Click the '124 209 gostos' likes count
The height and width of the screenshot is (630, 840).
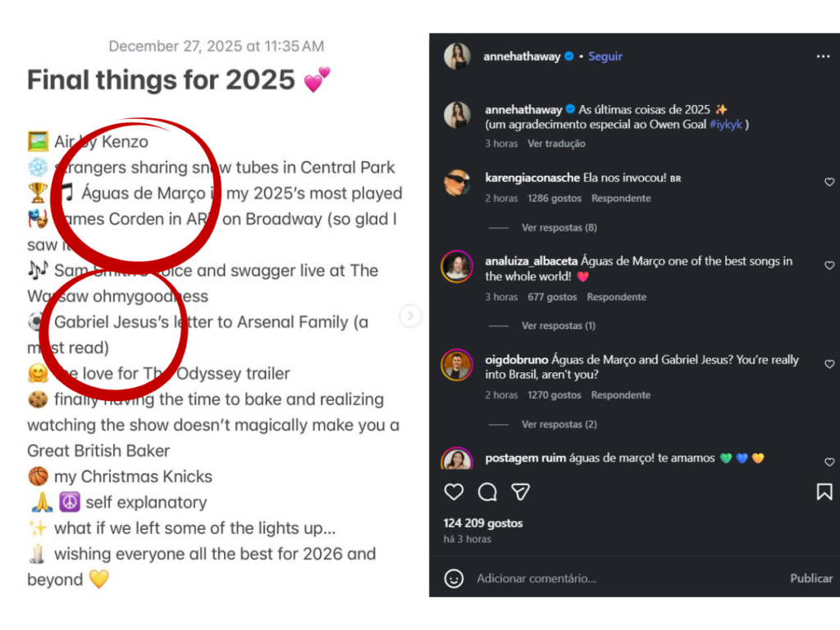click(482, 523)
